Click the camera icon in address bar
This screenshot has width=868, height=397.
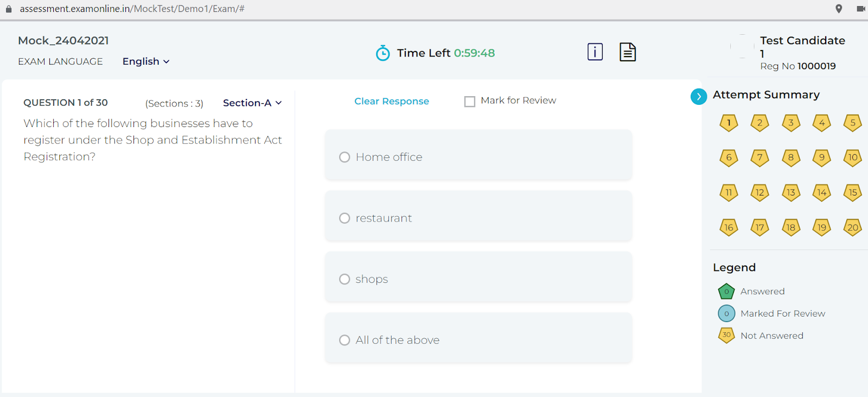(860, 9)
